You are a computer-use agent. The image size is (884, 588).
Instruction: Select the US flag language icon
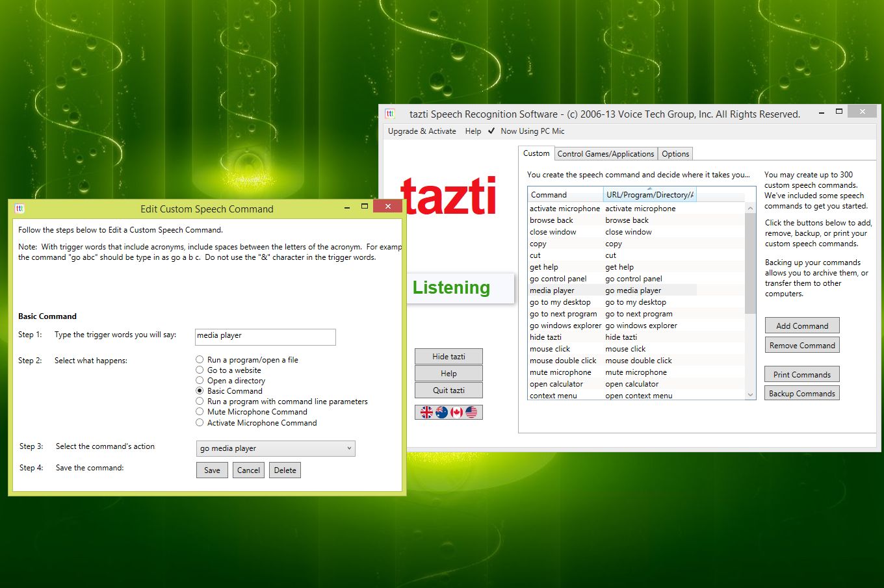pyautogui.click(x=471, y=412)
